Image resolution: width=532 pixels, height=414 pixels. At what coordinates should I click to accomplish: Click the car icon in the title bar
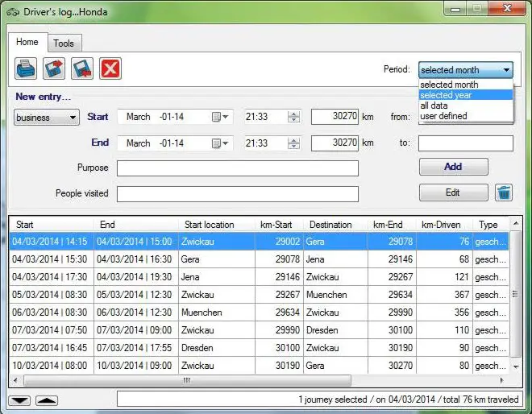point(13,12)
